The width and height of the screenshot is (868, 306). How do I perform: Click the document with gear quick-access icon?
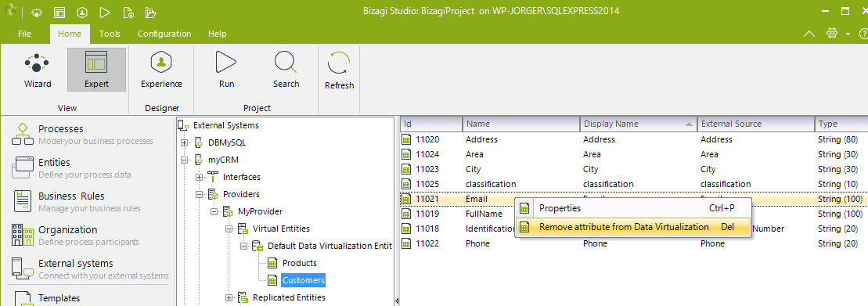[x=128, y=12]
